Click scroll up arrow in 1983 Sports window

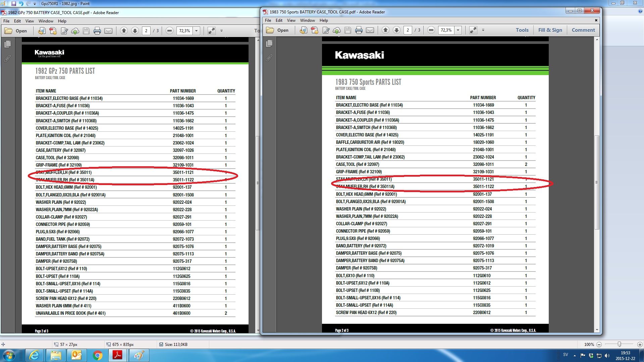click(x=597, y=40)
